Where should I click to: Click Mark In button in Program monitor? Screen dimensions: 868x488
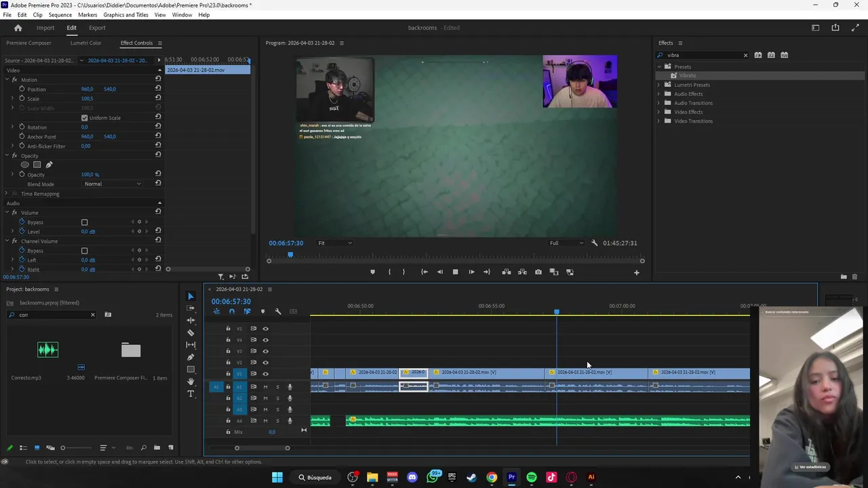tap(389, 272)
